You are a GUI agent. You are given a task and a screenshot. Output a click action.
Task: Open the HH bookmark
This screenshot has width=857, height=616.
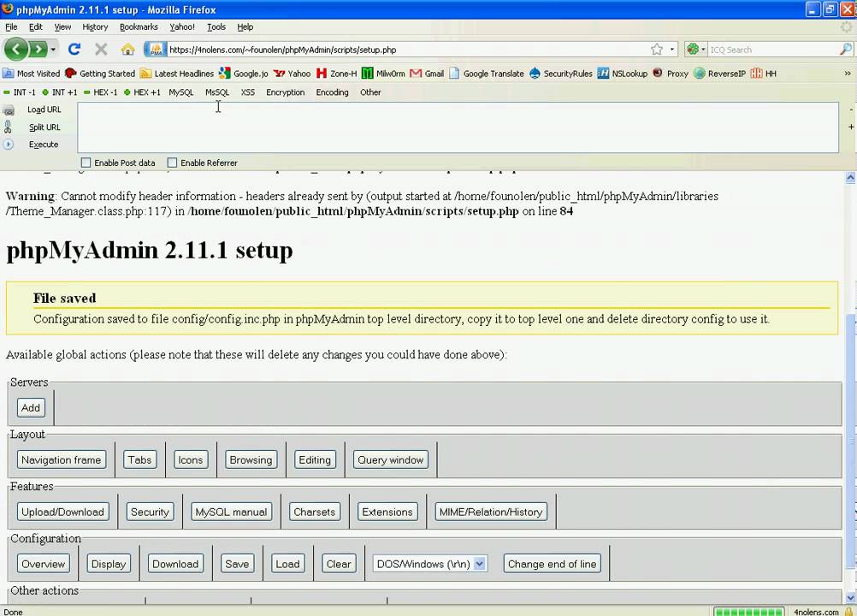coord(764,74)
